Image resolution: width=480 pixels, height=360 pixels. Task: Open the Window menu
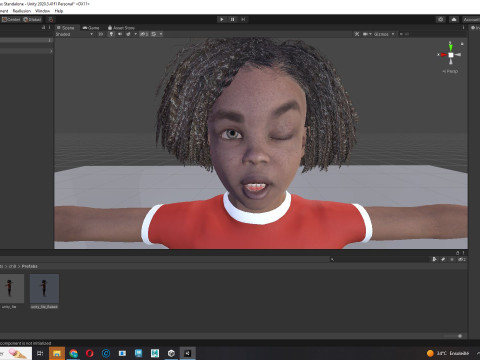(x=42, y=11)
